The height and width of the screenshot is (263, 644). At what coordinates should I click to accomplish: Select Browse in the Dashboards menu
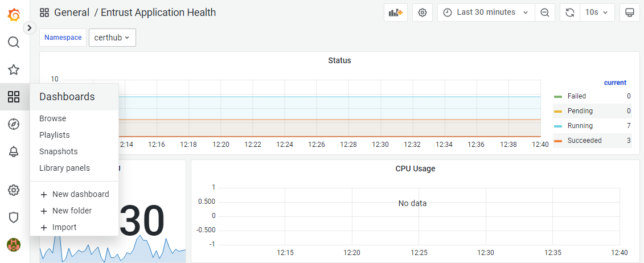[53, 118]
